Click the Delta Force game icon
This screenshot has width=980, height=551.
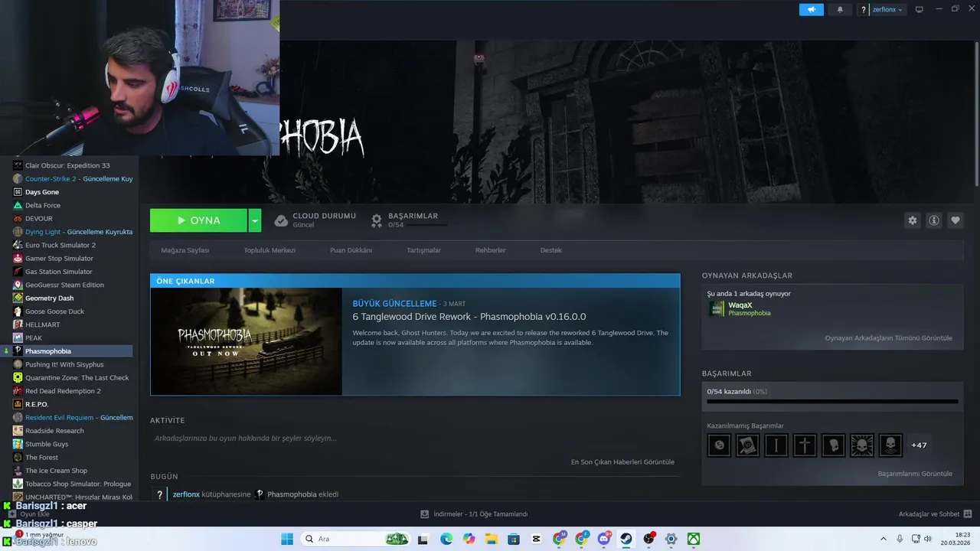[x=18, y=205]
